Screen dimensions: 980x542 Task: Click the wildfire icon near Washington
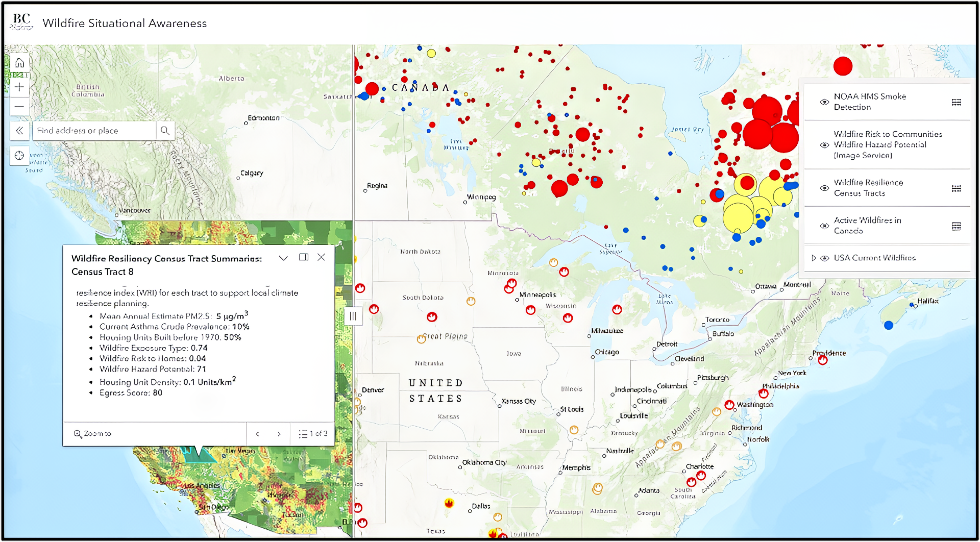[729, 405]
